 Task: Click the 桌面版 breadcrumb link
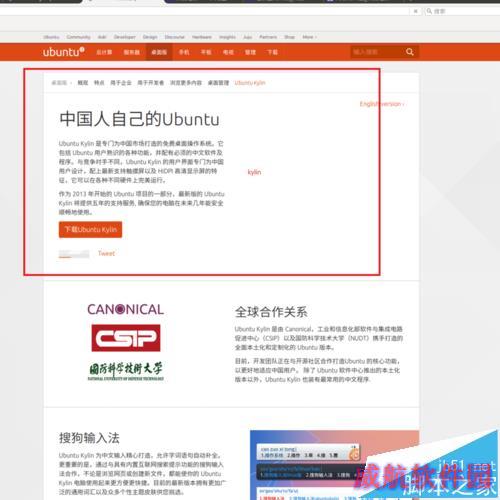click(59, 83)
